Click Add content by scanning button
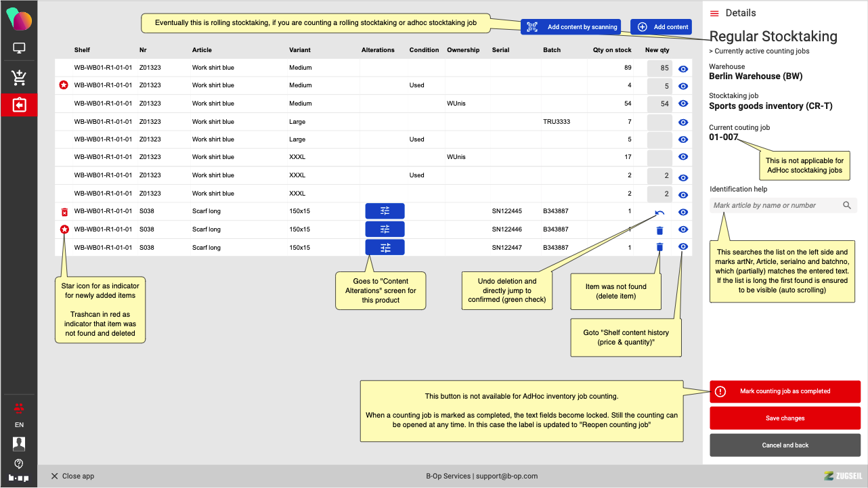 tap(572, 27)
